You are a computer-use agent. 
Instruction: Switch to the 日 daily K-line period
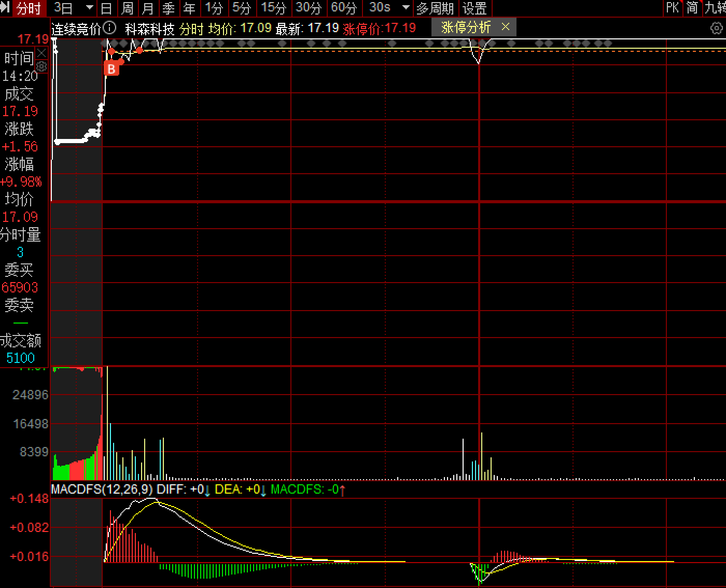pyautogui.click(x=106, y=8)
